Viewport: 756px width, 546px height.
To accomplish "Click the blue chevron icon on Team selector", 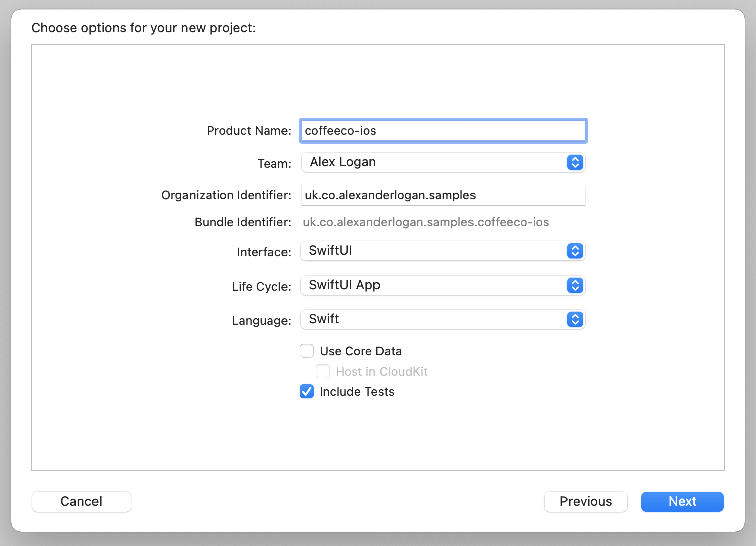I will [575, 162].
